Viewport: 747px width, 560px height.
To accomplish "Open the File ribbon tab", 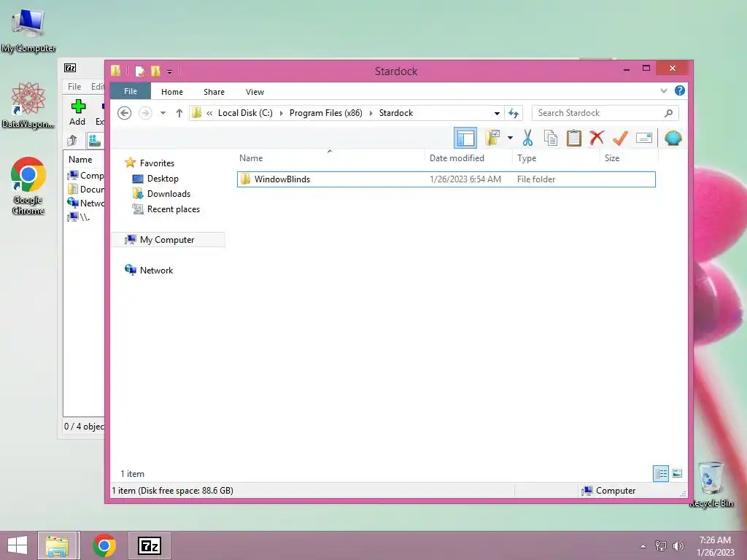I will 131,91.
